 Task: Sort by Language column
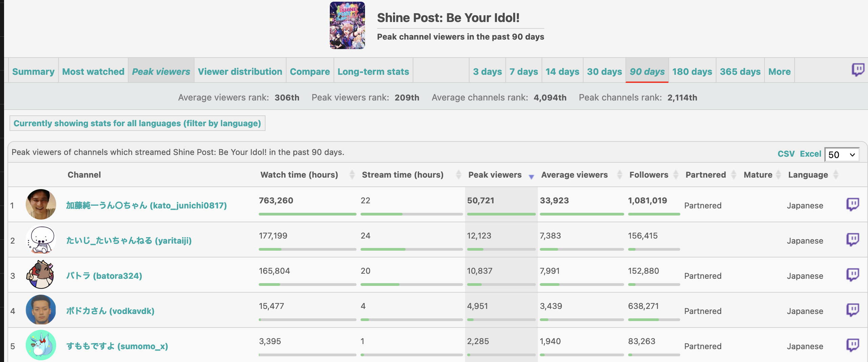(813, 175)
